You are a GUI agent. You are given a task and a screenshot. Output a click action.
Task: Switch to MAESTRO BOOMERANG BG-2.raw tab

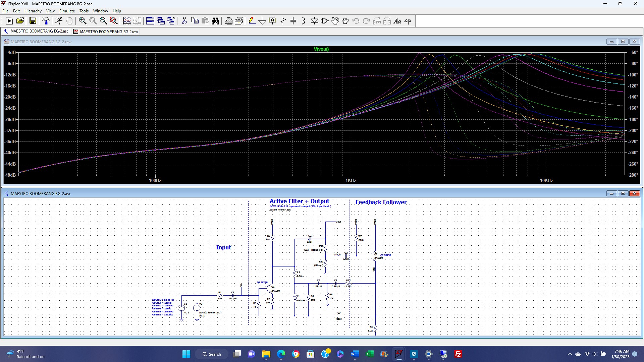(x=109, y=32)
